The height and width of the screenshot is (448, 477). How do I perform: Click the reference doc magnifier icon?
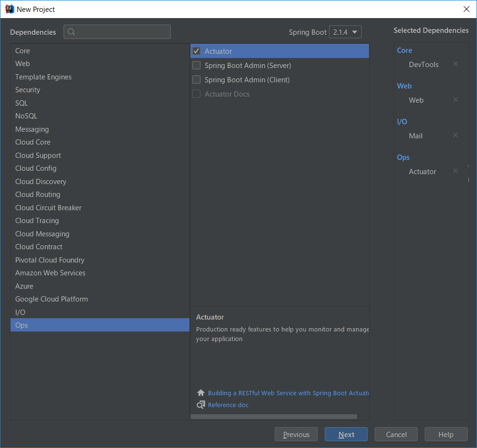201,405
